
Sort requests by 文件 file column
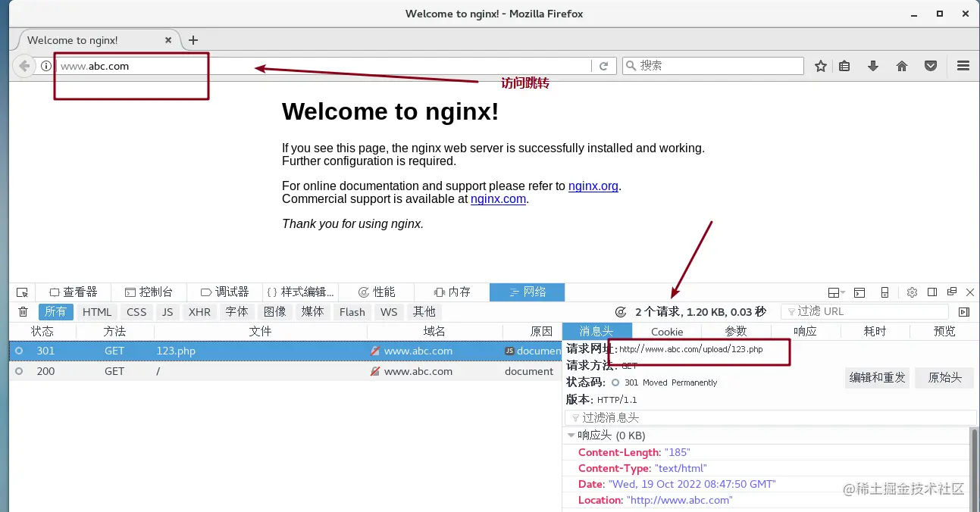[261, 331]
